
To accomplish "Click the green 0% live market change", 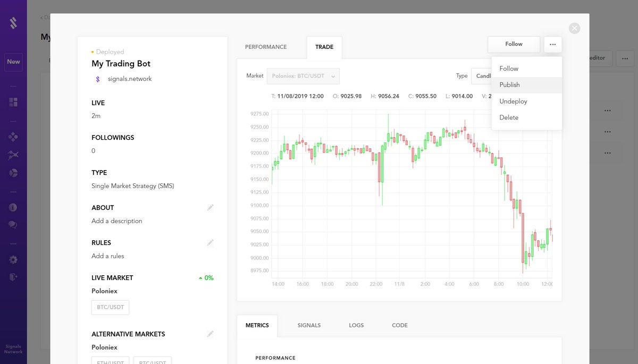I will pyautogui.click(x=206, y=278).
